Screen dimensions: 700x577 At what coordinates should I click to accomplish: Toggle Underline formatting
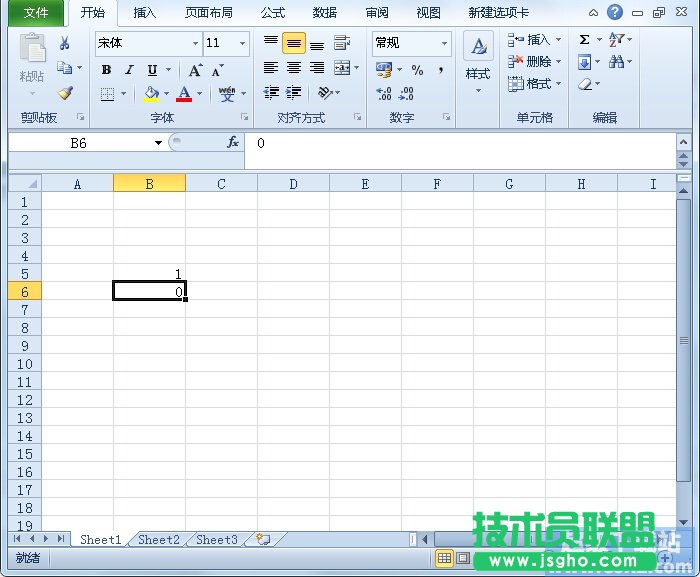pyautogui.click(x=152, y=70)
